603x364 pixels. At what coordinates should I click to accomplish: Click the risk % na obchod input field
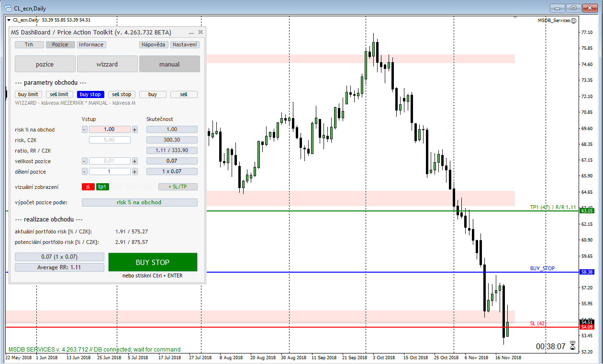110,130
